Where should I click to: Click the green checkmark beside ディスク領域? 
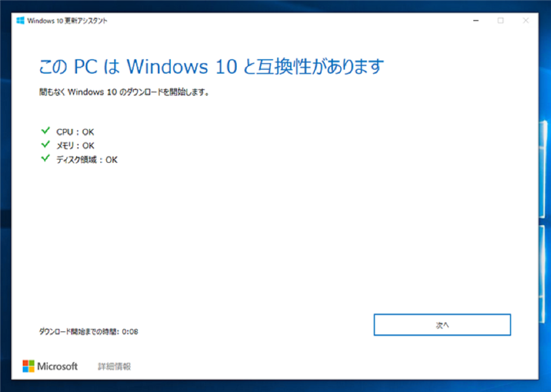(45, 158)
